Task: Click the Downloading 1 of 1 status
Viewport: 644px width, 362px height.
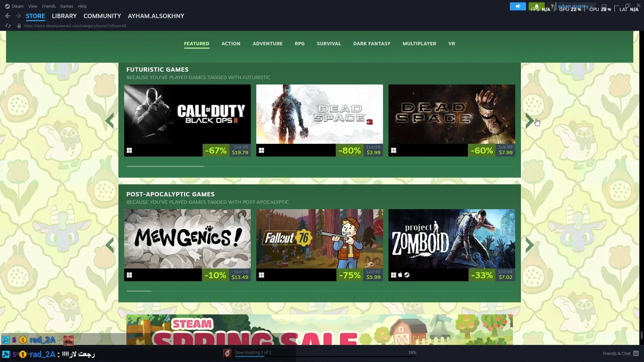Action: pos(253,352)
